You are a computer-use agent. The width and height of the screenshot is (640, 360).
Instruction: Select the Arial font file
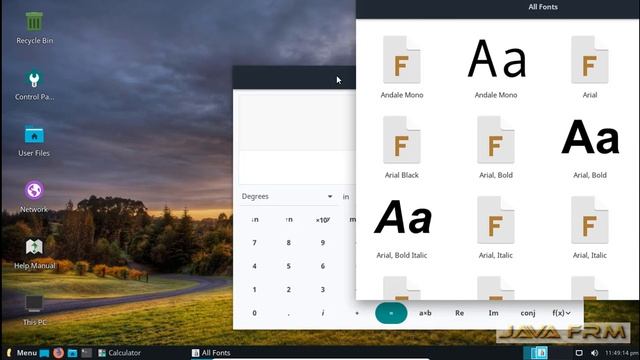(x=590, y=67)
